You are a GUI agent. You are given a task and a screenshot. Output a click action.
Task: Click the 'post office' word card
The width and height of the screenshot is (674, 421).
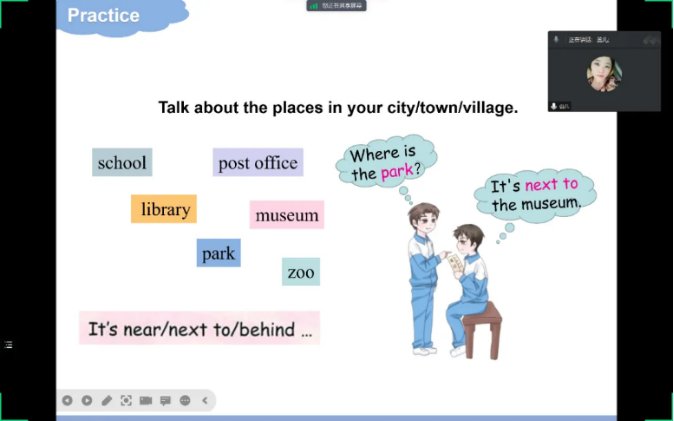pos(257,163)
